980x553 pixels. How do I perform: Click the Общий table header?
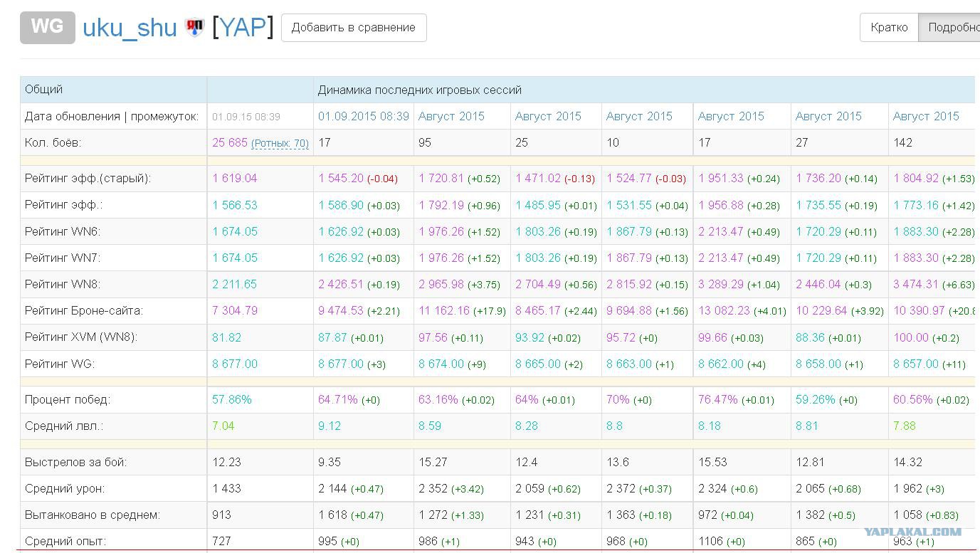tap(43, 90)
